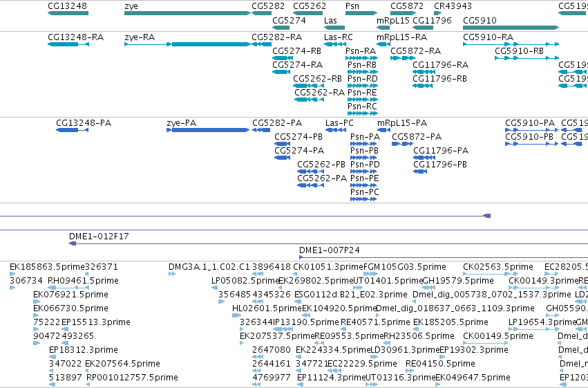Select the DME1-012F17 BAC label
Screen dimensions: 588x388
(99, 237)
